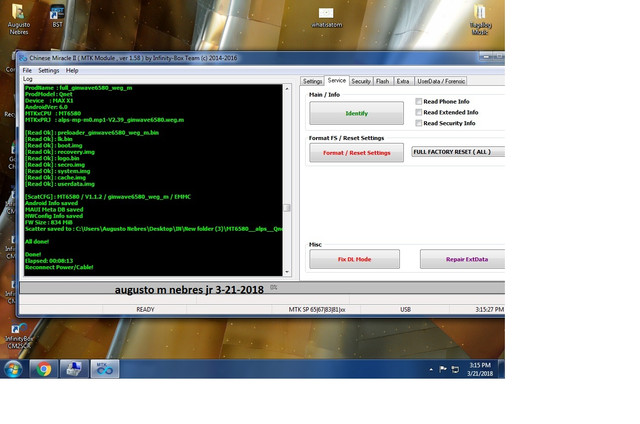Viewport: 640px width, 424px height.
Task: Click the network tray icon
Action: pyautogui.click(x=455, y=369)
